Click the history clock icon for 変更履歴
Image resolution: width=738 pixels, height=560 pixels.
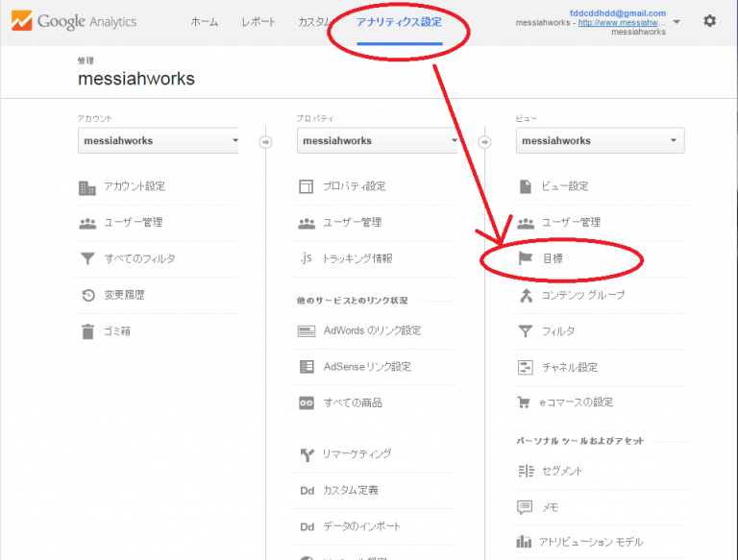87,295
